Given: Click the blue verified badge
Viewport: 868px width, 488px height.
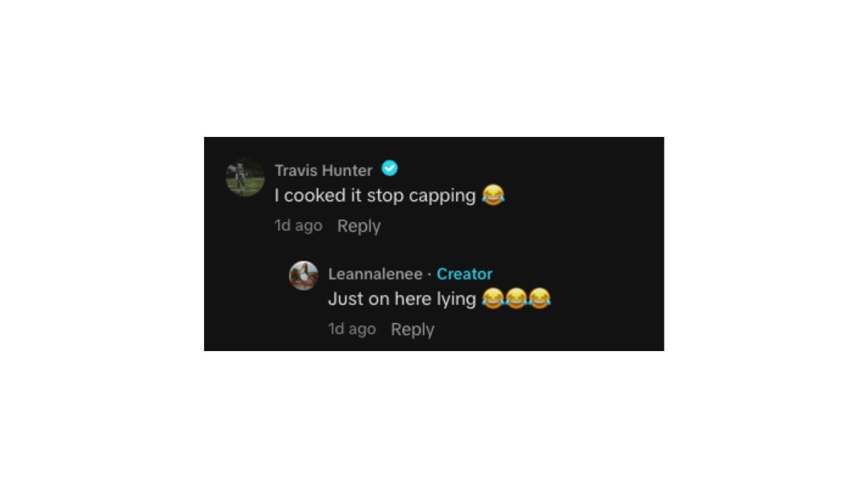Looking at the screenshot, I should tap(390, 168).
